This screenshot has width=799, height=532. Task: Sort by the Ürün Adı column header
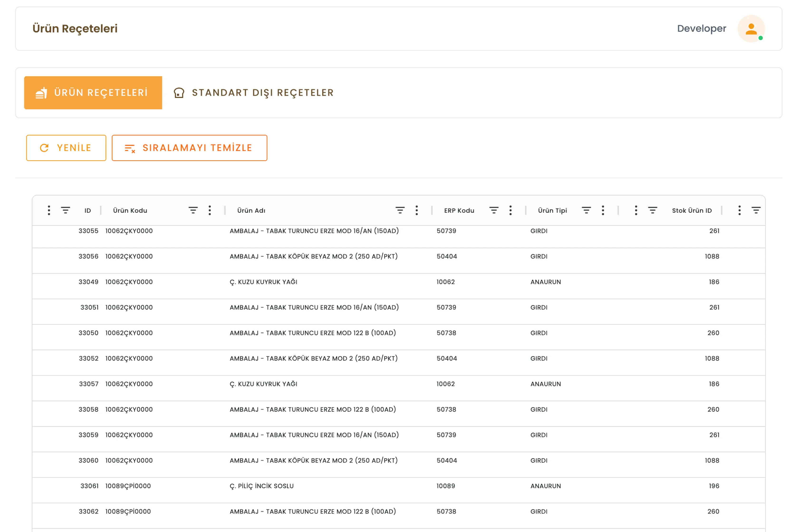(x=251, y=210)
